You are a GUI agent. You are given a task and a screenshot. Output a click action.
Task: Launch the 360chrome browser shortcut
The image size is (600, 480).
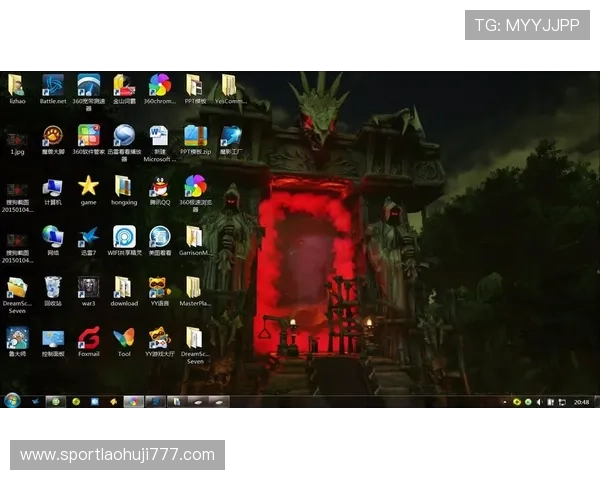159,85
